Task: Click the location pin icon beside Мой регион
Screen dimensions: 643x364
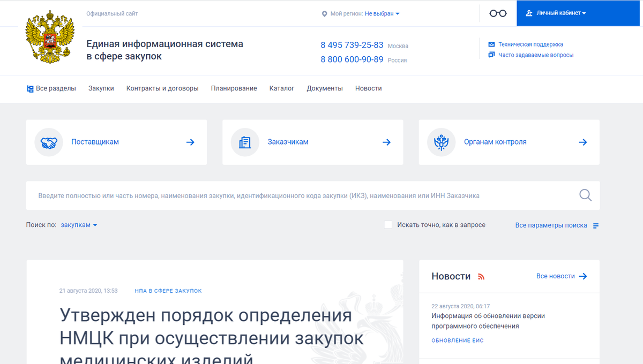Action: point(324,14)
